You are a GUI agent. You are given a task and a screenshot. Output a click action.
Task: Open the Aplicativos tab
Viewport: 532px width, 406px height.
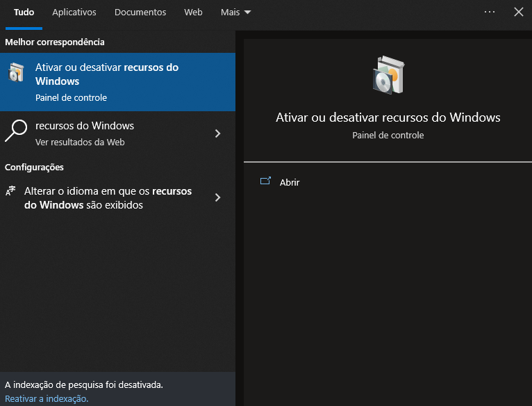(74, 13)
